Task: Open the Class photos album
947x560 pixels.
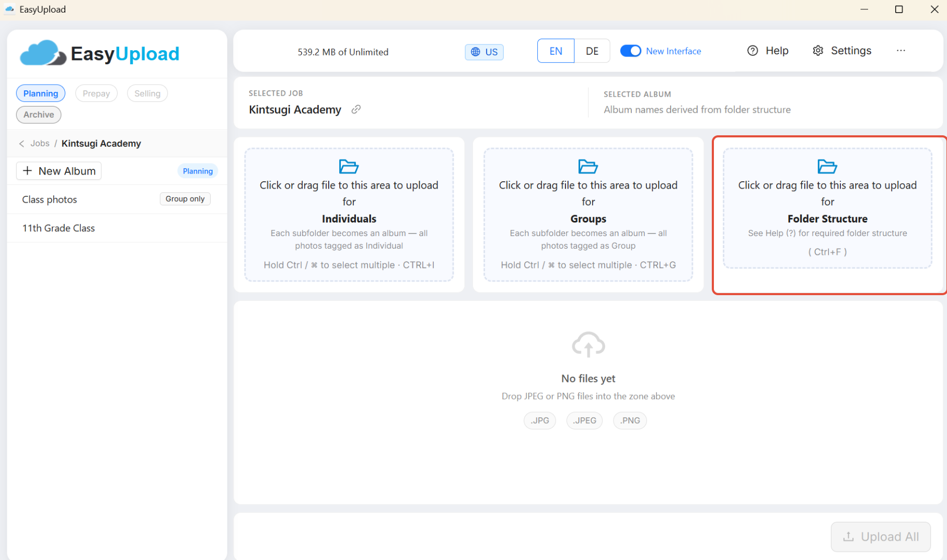Action: pos(117,200)
